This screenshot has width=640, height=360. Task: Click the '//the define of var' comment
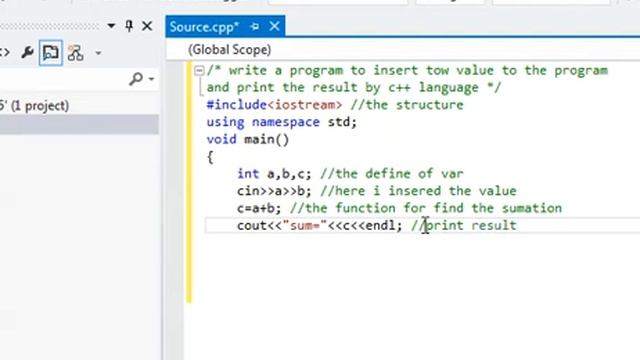coord(392,174)
